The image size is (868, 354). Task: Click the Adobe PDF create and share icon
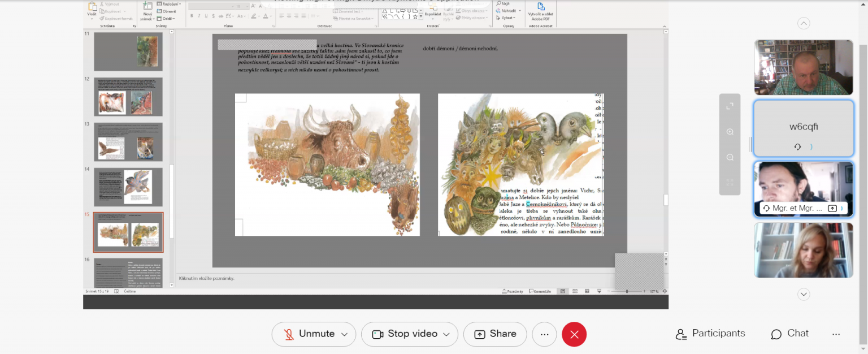(x=541, y=7)
